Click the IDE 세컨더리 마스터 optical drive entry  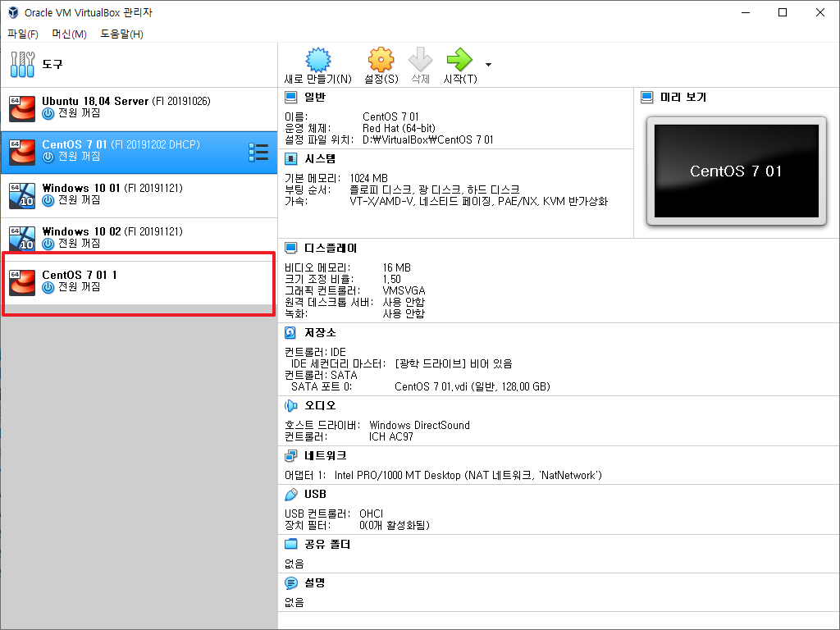pos(401,363)
